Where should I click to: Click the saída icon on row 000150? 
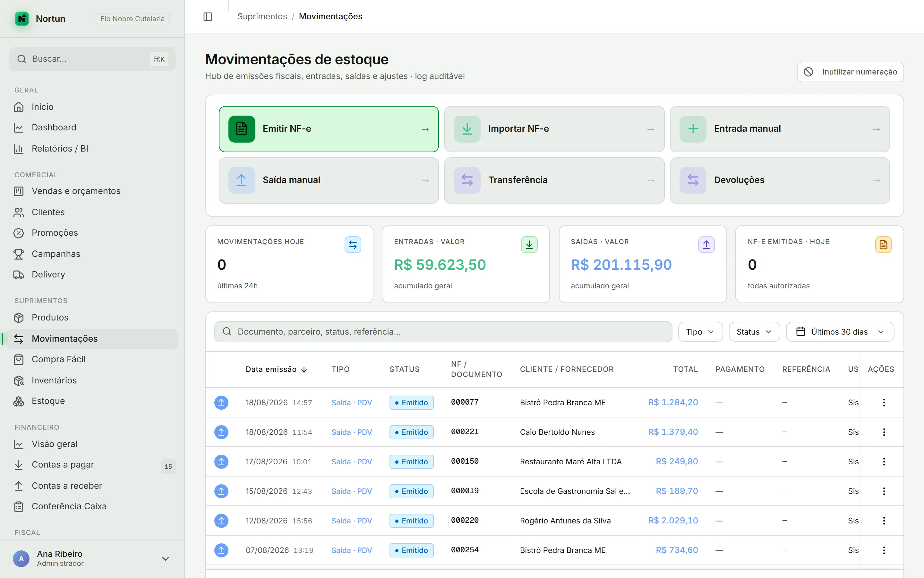pyautogui.click(x=221, y=461)
